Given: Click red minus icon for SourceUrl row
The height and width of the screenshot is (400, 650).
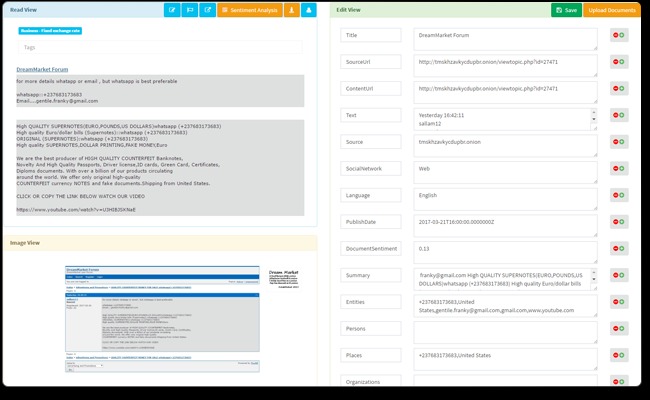Looking at the screenshot, I should [x=616, y=62].
